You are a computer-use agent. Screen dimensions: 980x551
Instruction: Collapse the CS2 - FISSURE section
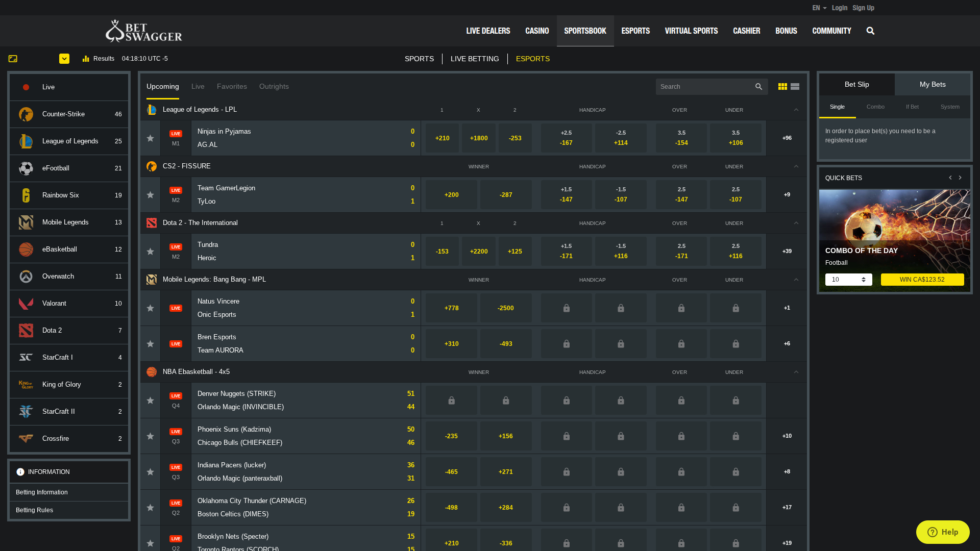[796, 166]
